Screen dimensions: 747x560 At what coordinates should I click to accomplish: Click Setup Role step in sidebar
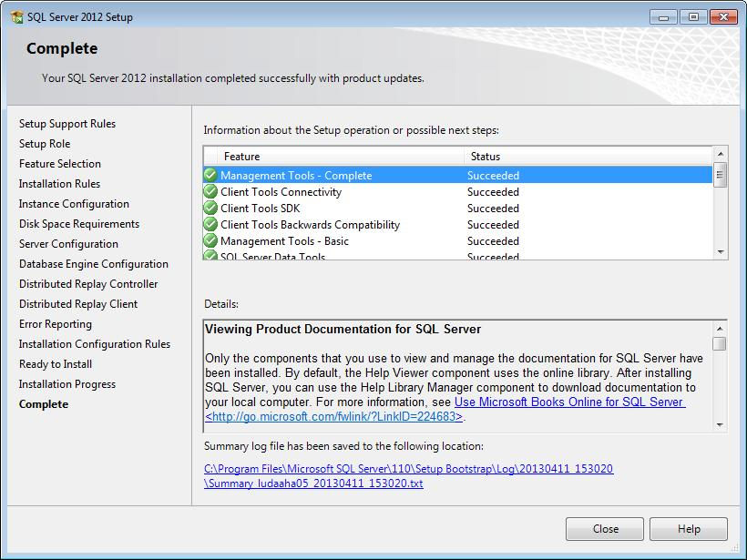[x=45, y=144]
